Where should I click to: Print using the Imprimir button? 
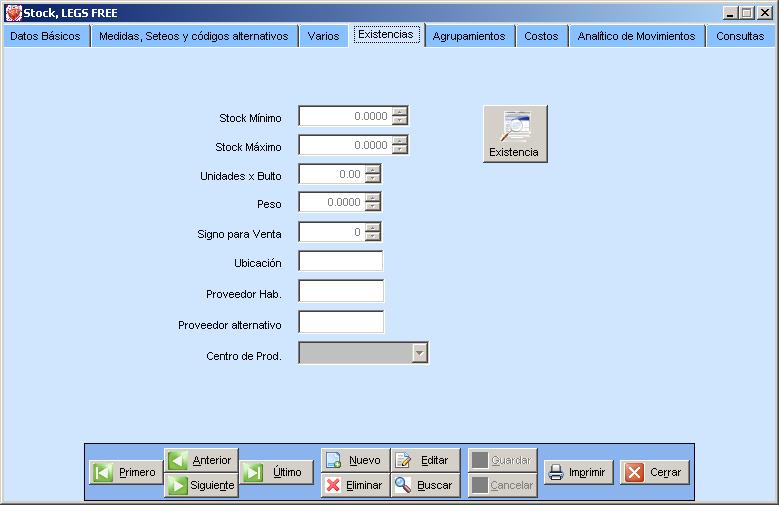point(578,473)
